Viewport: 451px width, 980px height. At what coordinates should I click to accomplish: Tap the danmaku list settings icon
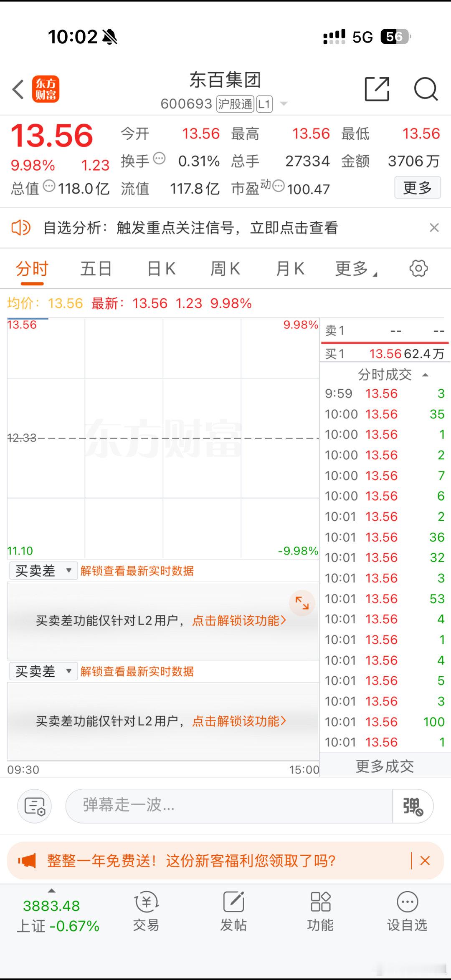point(35,806)
